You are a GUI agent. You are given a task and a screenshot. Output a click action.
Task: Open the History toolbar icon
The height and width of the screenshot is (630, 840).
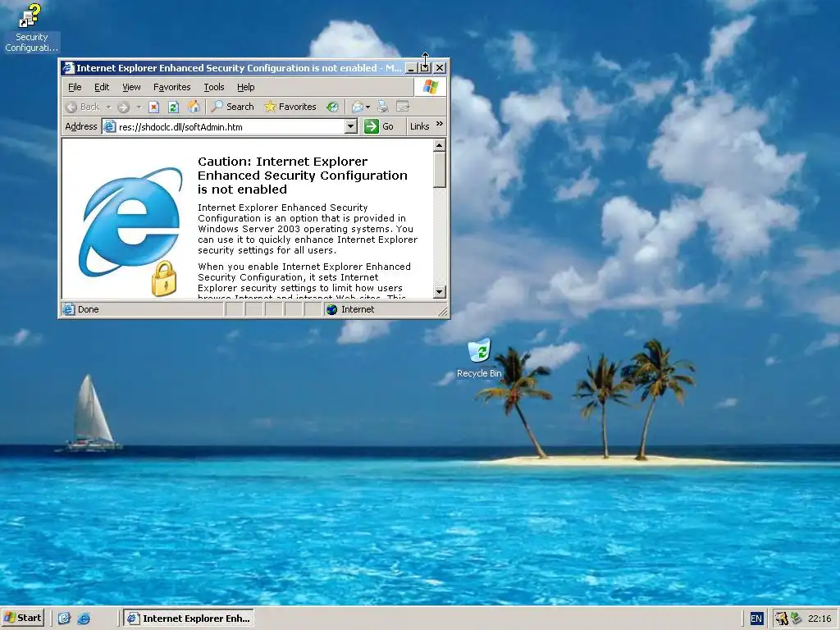333,107
